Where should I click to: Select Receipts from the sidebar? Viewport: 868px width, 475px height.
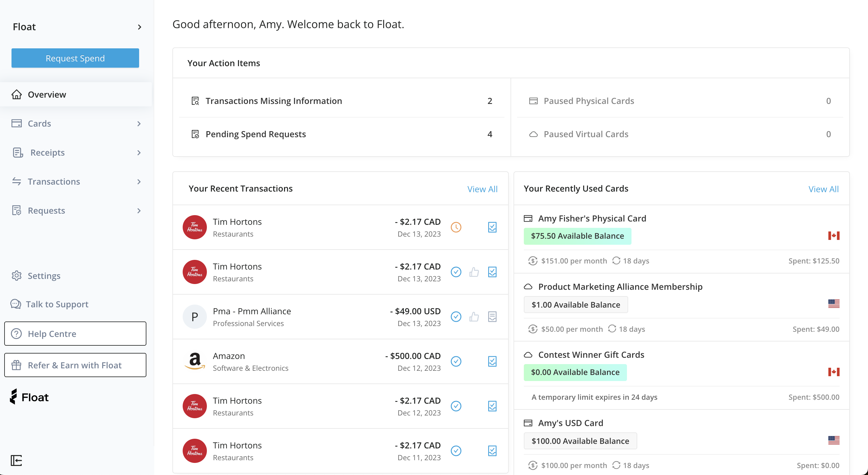[x=47, y=152]
